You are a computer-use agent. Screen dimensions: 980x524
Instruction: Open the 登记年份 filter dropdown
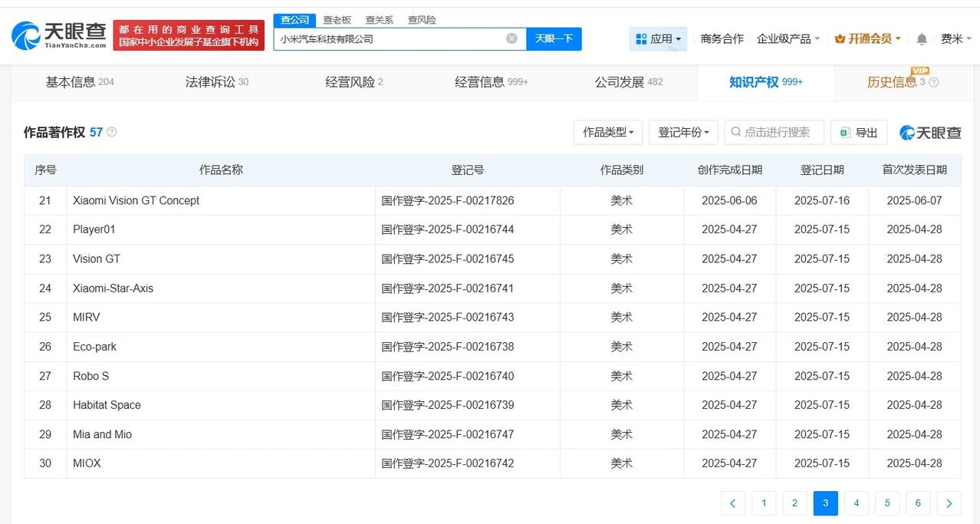[x=682, y=132]
